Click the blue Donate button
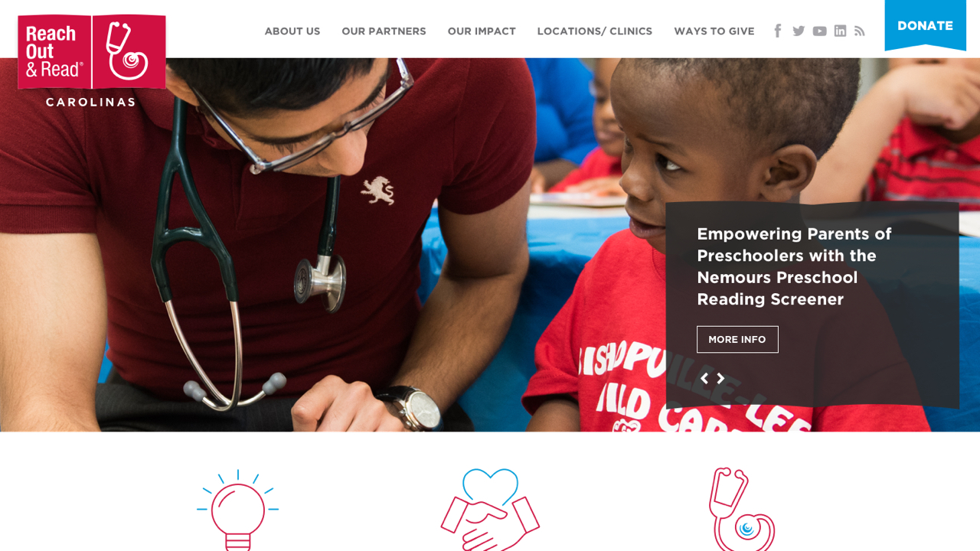Viewport: 980px width, 551px height. point(925,25)
